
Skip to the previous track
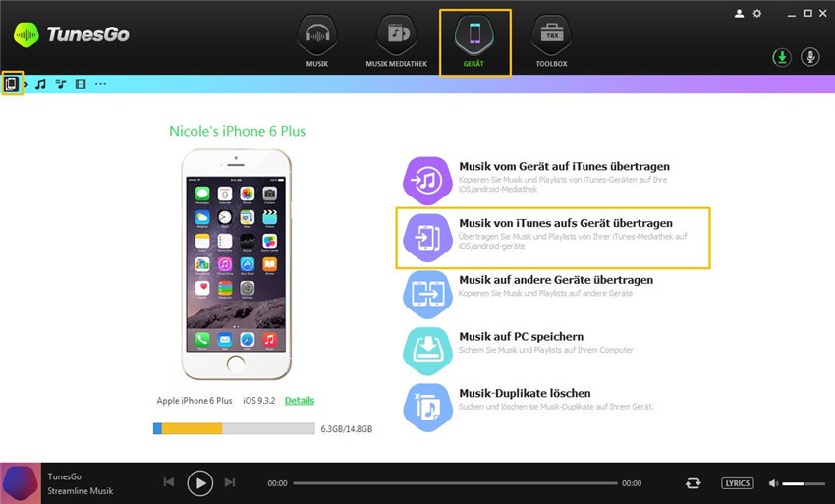[x=169, y=482]
